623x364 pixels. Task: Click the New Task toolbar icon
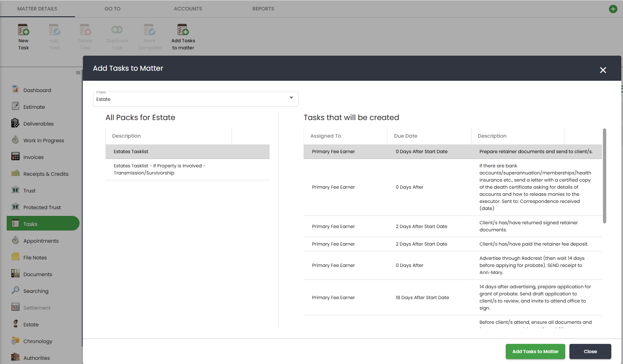tap(23, 31)
